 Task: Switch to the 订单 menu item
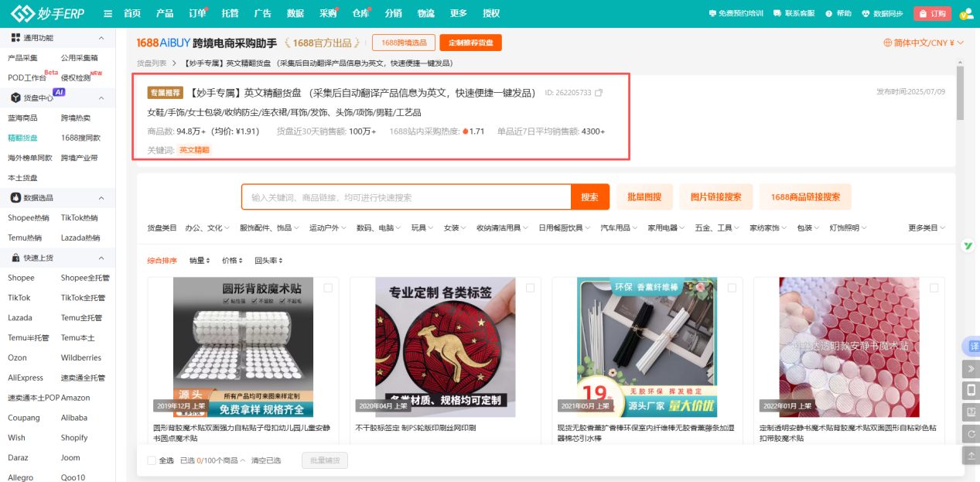(199, 12)
